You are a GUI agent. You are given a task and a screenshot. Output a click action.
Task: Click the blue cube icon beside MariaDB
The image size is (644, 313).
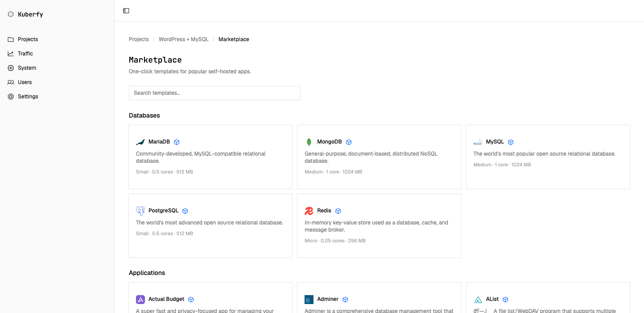pyautogui.click(x=177, y=142)
